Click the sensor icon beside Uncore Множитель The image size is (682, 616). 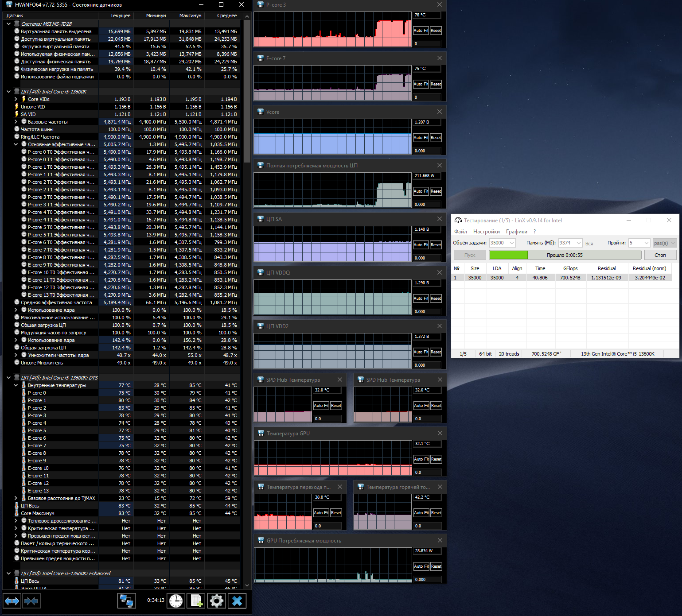pos(17,363)
